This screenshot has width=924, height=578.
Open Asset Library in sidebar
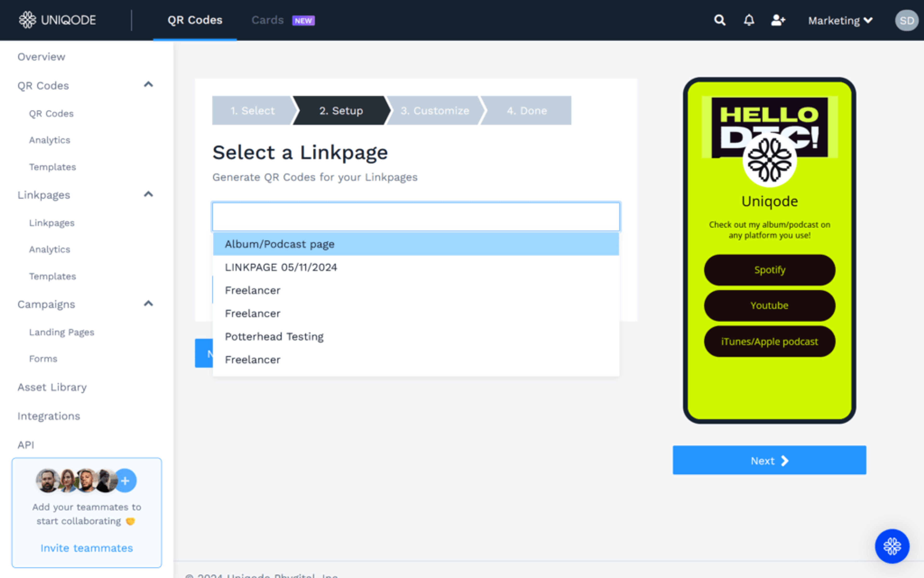52,387
